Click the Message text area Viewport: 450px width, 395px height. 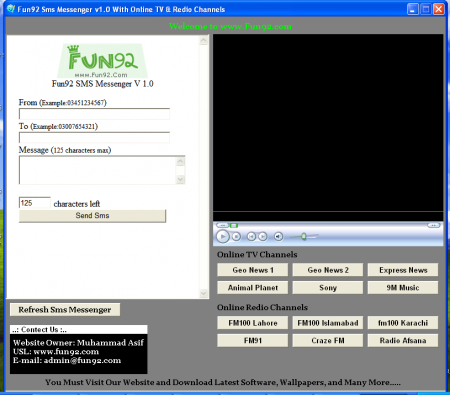click(x=97, y=170)
